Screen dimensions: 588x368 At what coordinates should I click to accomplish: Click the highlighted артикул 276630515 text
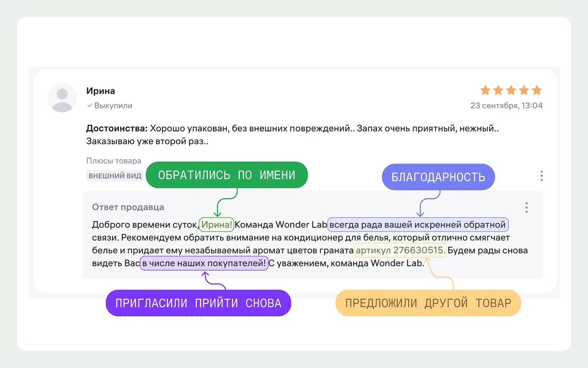click(400, 250)
